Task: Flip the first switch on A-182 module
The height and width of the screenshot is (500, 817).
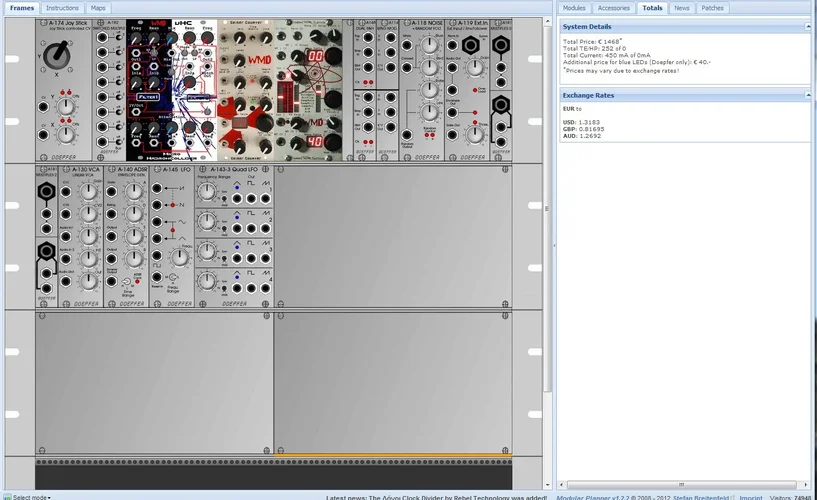Action: coord(118,38)
